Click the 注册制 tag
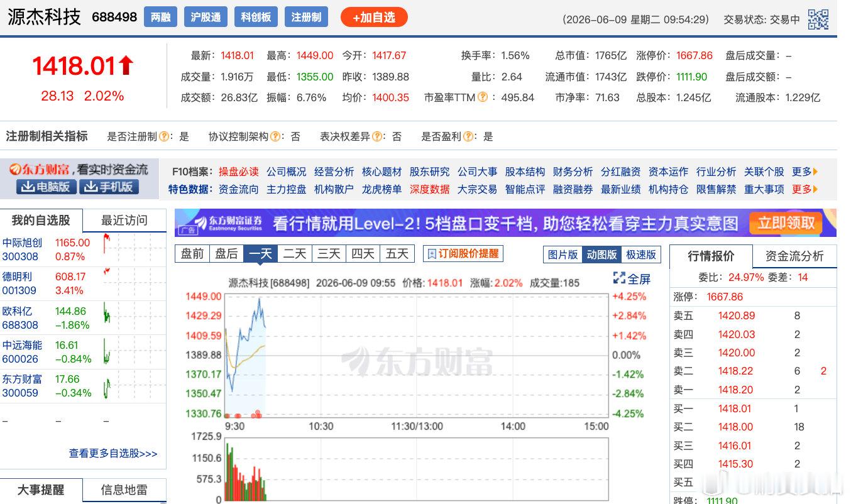The image size is (851, 504). point(306,17)
